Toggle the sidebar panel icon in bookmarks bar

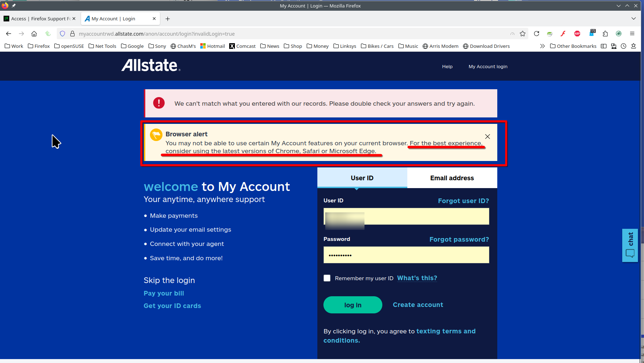coord(604,46)
